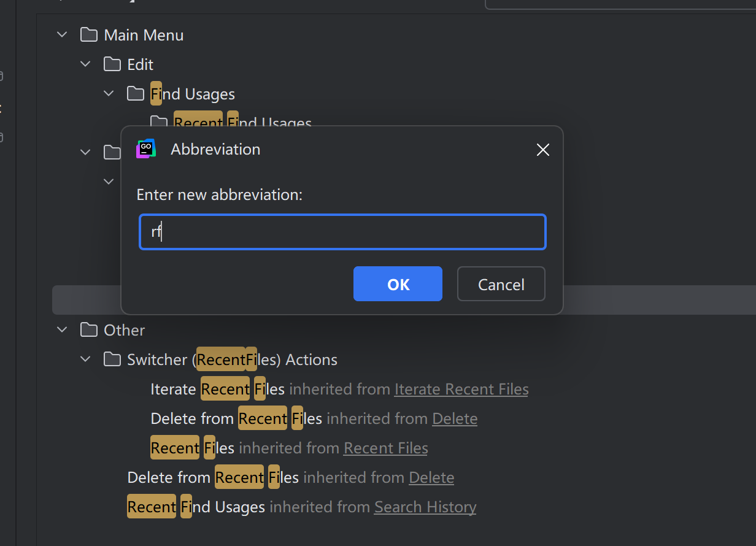Open the underlined Recent Files link

click(x=386, y=448)
